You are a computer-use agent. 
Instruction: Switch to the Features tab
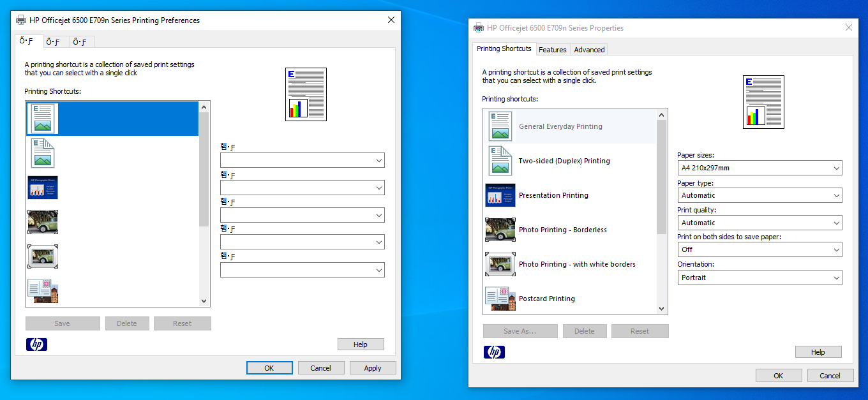553,50
